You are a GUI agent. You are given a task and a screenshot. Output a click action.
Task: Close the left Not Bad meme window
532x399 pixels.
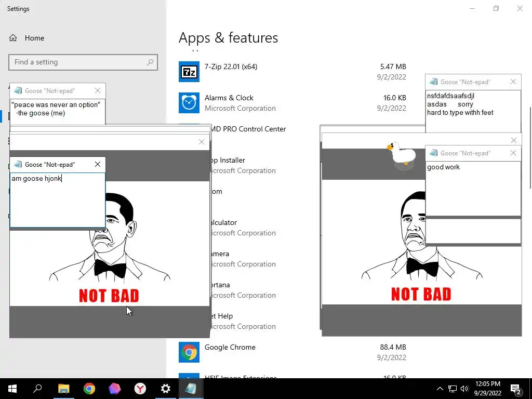click(202, 142)
